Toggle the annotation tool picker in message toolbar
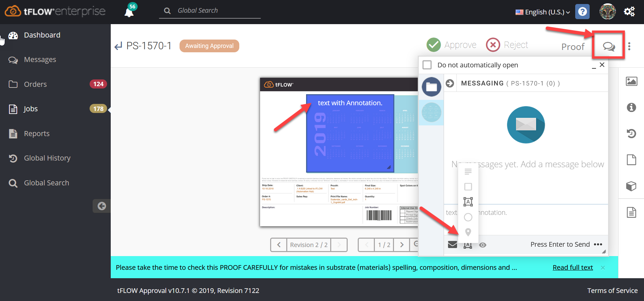The image size is (644, 301). pos(468,246)
